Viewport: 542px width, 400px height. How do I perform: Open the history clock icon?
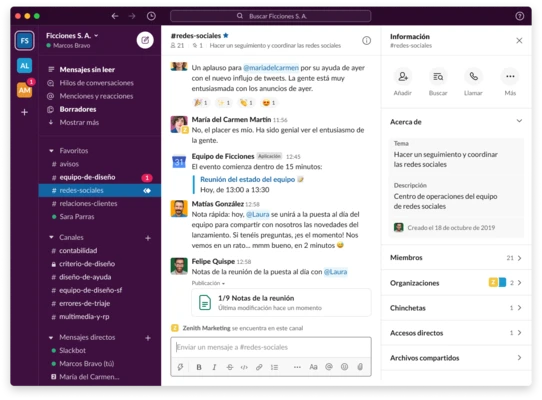pyautogui.click(x=151, y=16)
